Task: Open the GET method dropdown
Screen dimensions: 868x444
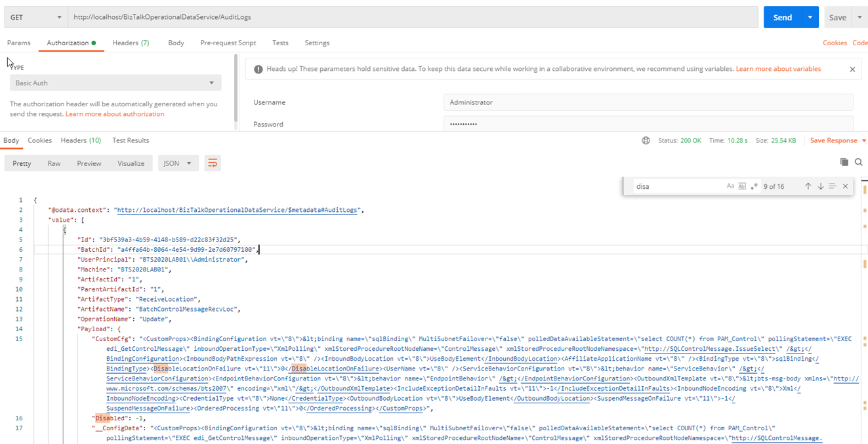Action: coord(36,17)
